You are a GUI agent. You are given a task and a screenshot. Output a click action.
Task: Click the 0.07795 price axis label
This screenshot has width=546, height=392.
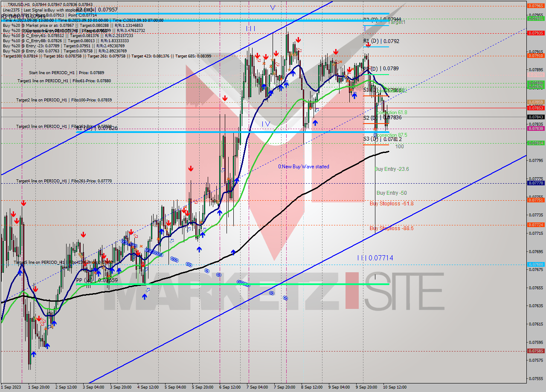pos(535,161)
